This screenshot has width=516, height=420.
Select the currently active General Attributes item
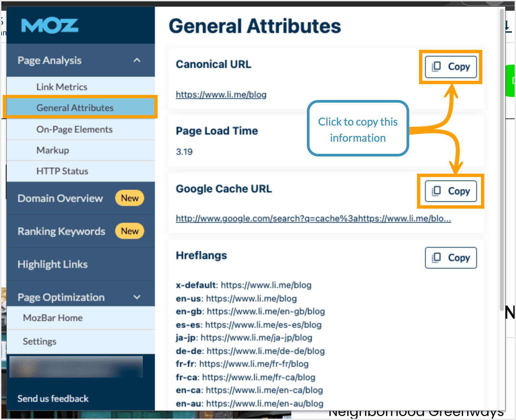click(x=75, y=107)
